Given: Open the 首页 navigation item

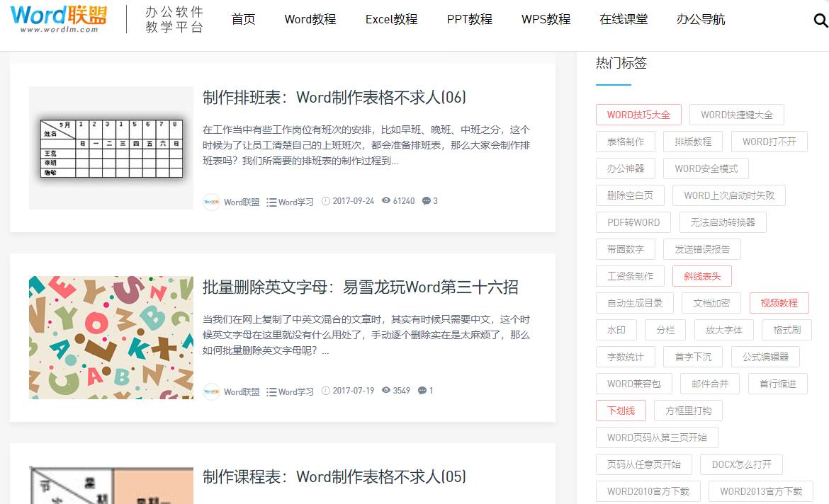Looking at the screenshot, I should (243, 20).
